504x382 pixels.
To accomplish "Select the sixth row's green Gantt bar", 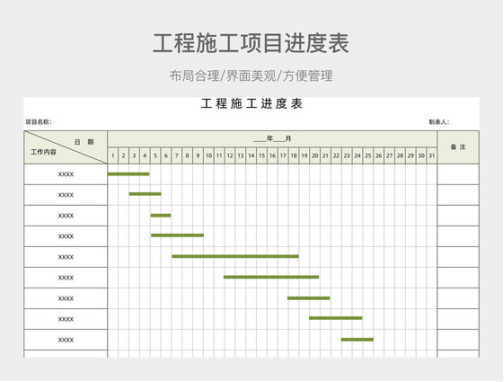I will tap(271, 277).
